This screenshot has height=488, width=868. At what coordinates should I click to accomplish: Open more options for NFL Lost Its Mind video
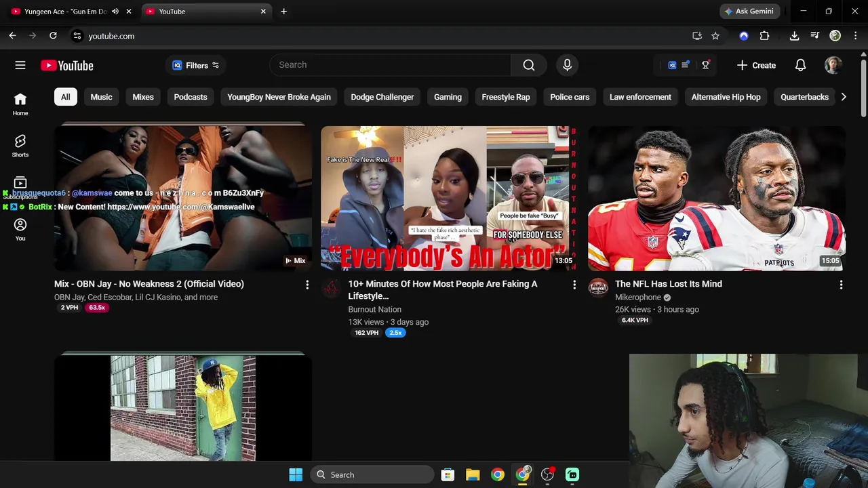(841, 285)
